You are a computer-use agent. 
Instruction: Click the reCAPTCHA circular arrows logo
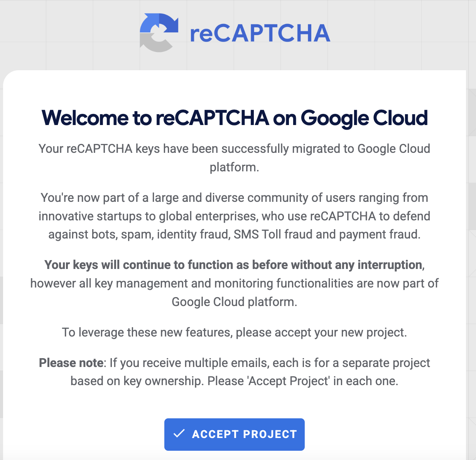point(159,32)
